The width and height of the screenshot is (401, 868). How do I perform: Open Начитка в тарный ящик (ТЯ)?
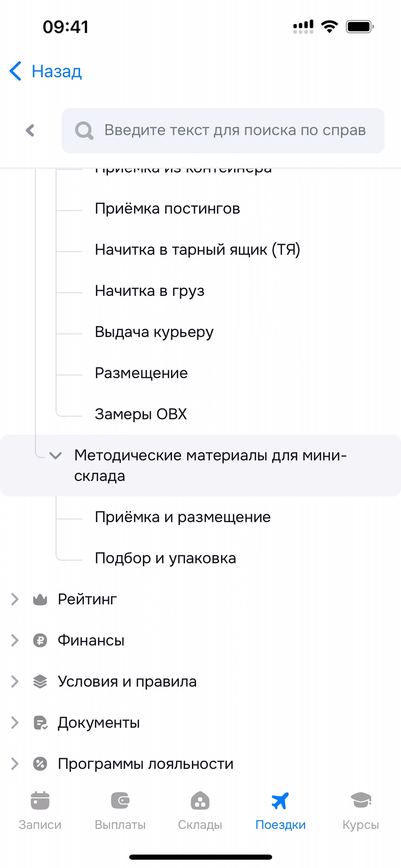coord(197,250)
